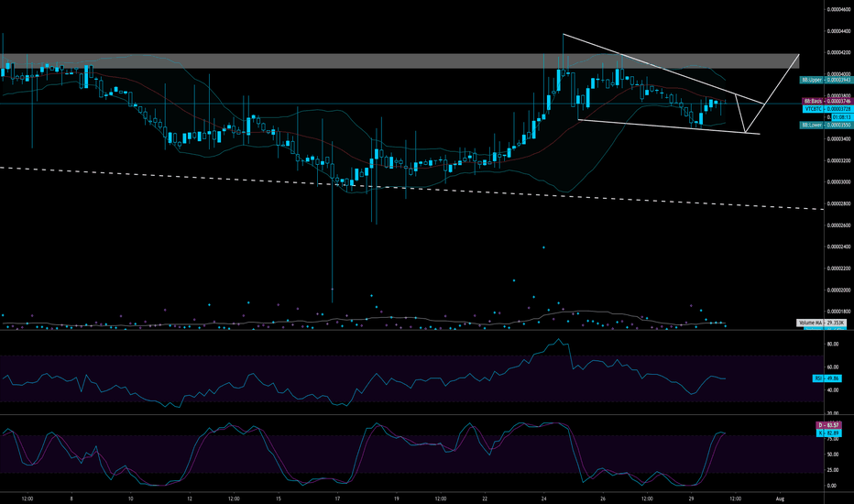
Task: Click the BB:Lower 0.00003550 price label
Action: point(826,126)
